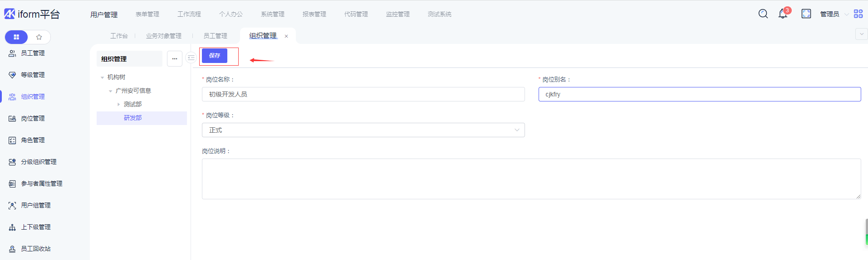Select 研发部 in the organization tree
This screenshot has width=868, height=260.
pyautogui.click(x=132, y=118)
